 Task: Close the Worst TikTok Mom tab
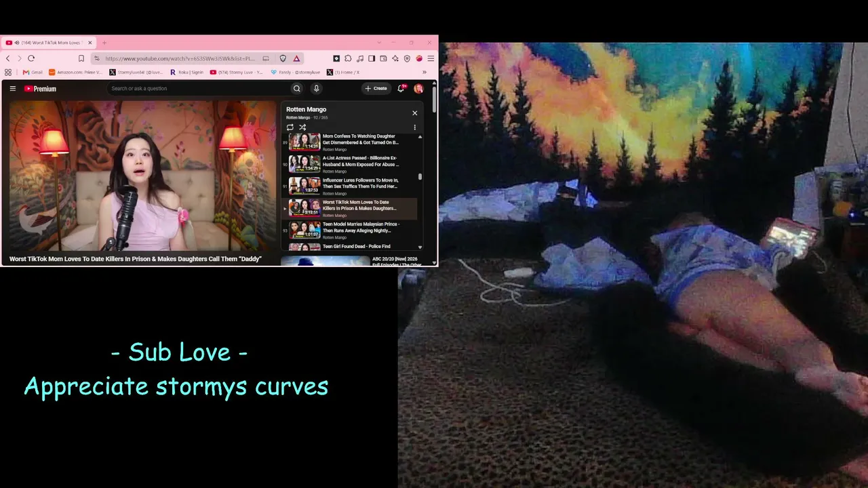(x=90, y=43)
